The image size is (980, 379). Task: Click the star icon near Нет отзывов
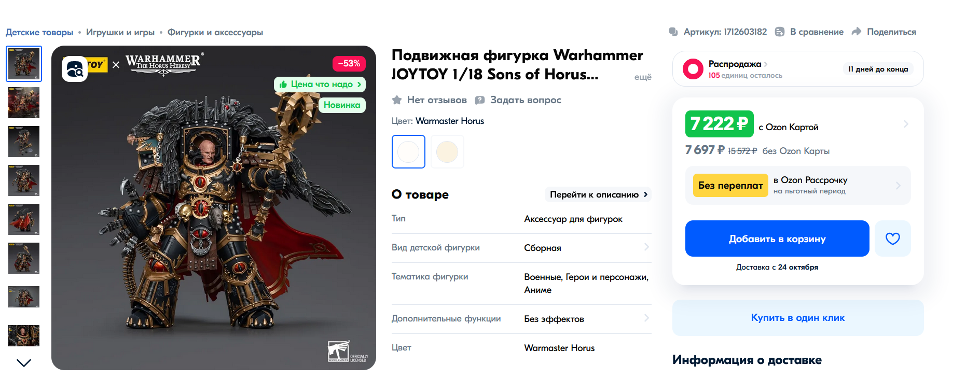point(397,100)
